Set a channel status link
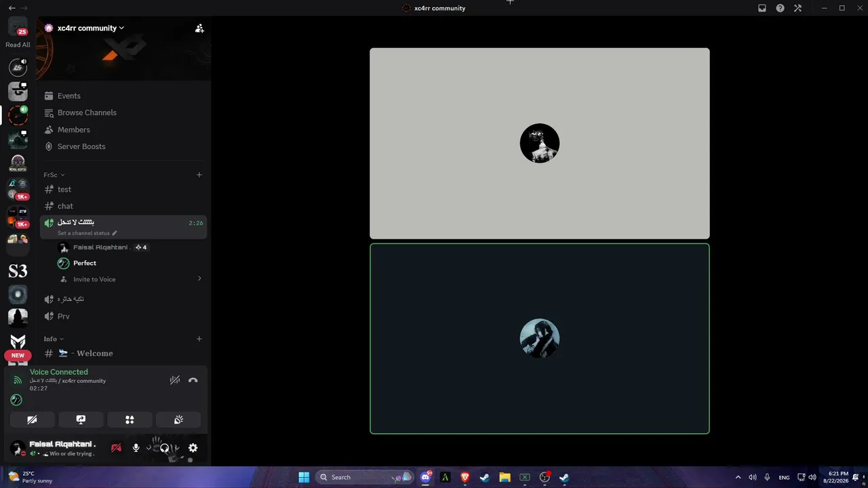The image size is (868, 488). pos(87,233)
